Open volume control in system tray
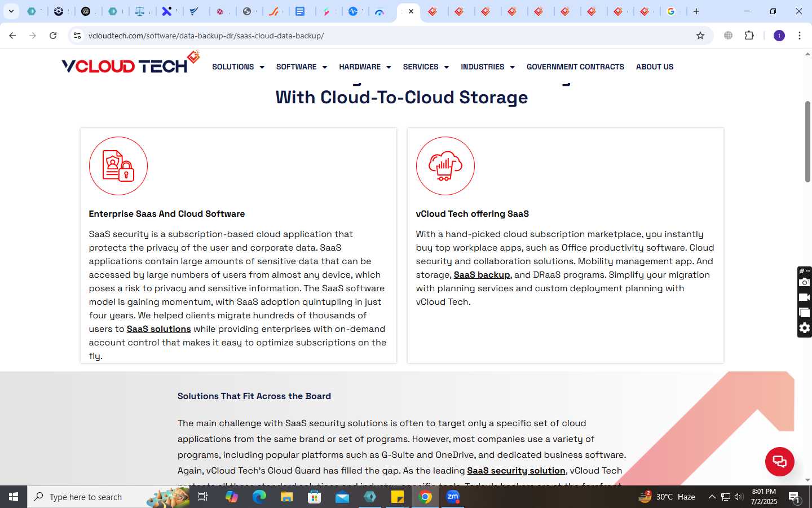Image resolution: width=812 pixels, height=508 pixels. [x=739, y=497]
